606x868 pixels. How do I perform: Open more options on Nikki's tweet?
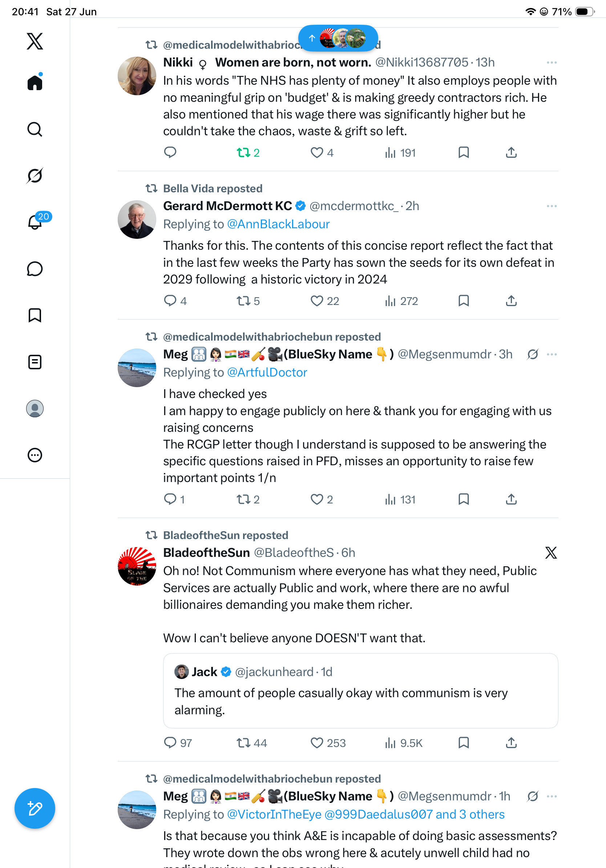point(552,63)
